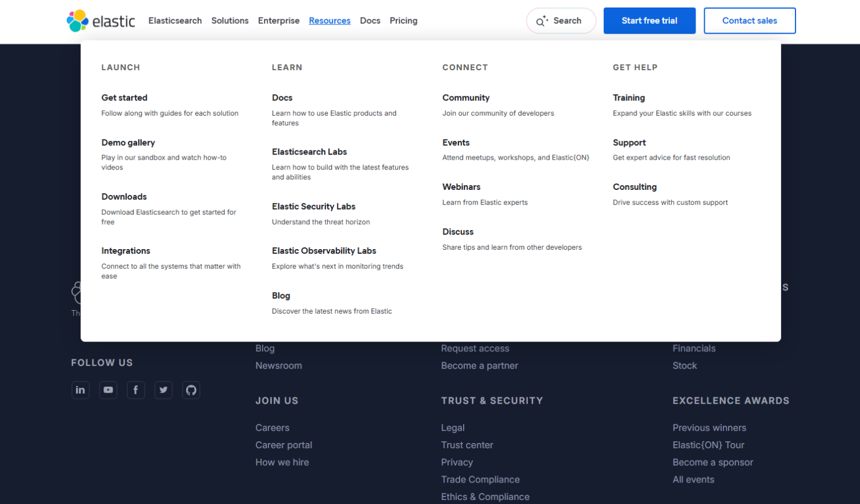Open the YouTube social icon
Image resolution: width=860 pixels, height=504 pixels.
(108, 390)
